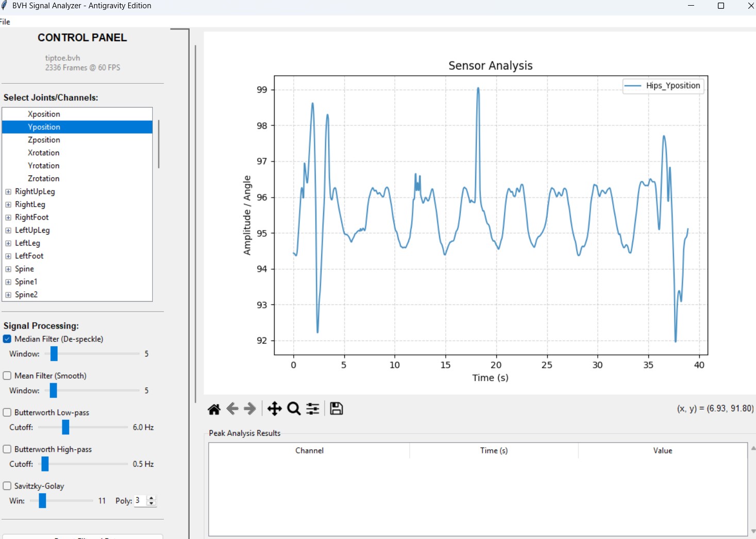Activate the zoom-to-rectangle tool
The height and width of the screenshot is (539, 756).
[x=293, y=409]
